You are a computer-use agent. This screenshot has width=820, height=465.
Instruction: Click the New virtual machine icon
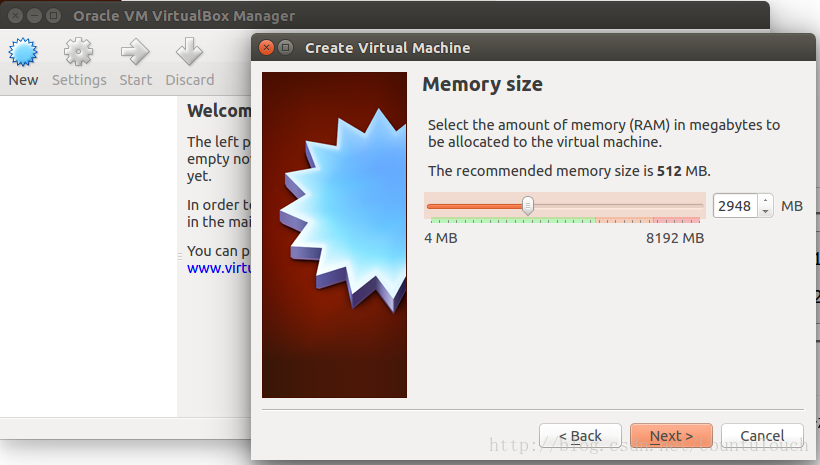click(x=23, y=53)
